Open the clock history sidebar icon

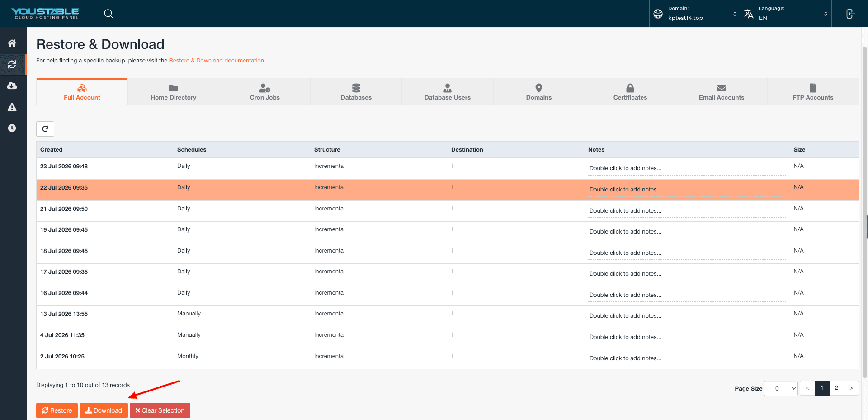tap(12, 128)
